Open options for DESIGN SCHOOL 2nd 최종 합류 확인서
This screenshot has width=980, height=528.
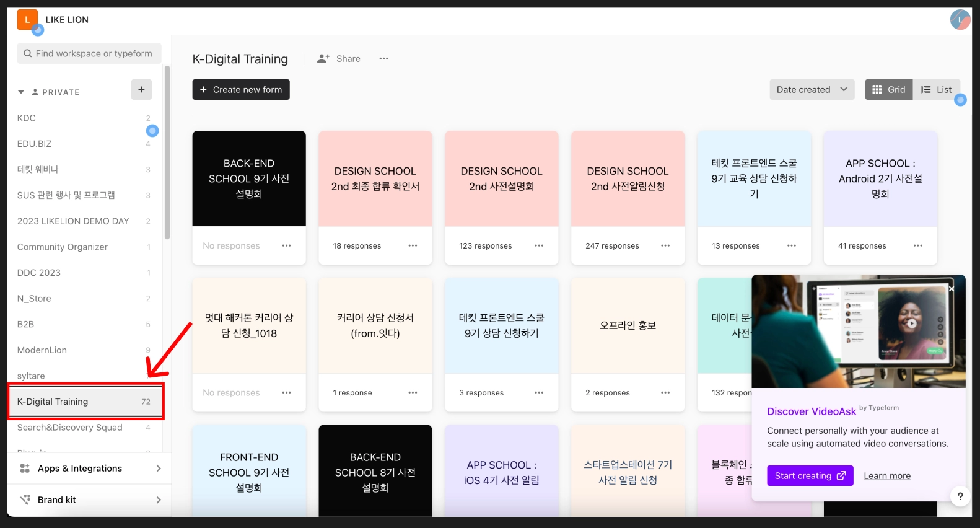[x=413, y=246]
